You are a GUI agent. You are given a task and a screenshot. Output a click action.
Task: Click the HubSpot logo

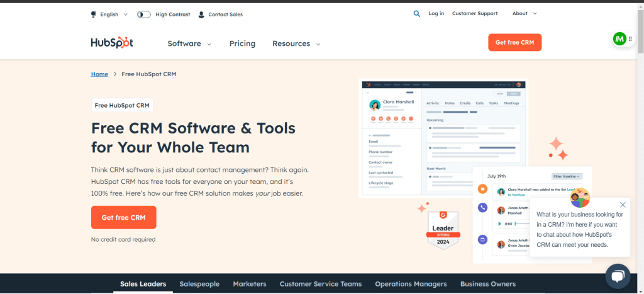pyautogui.click(x=112, y=43)
